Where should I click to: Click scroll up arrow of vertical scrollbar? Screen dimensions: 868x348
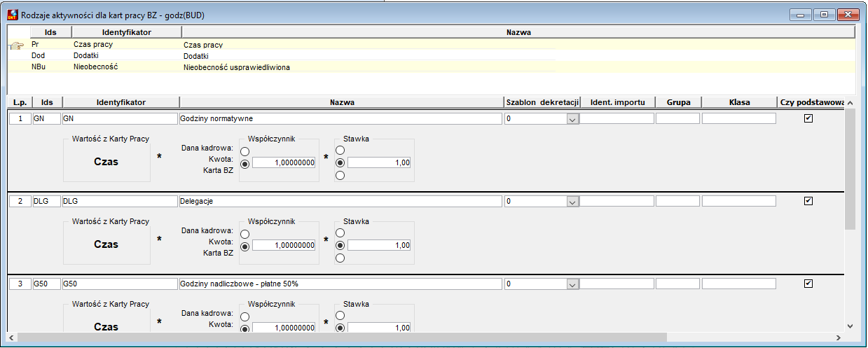click(850, 104)
